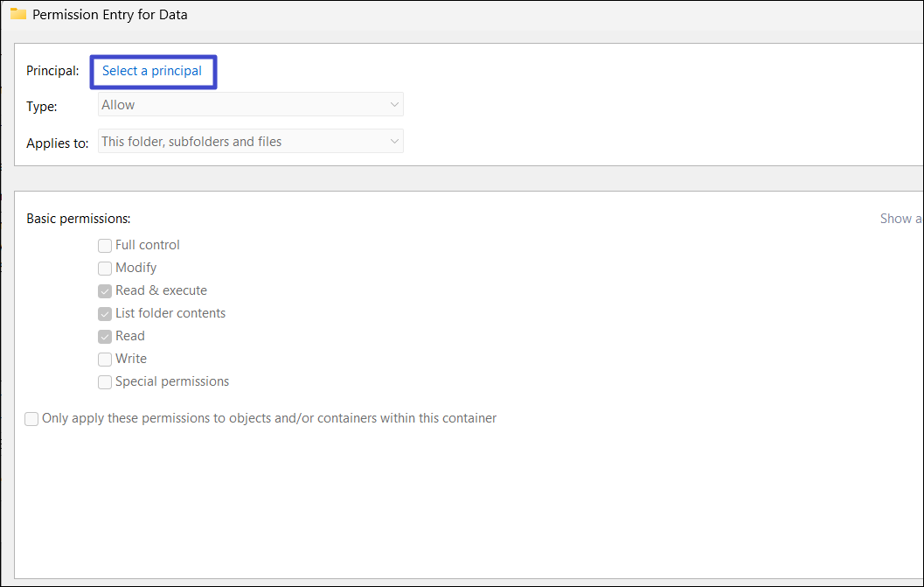The height and width of the screenshot is (587, 924).
Task: Click the chevron arrow of the Type combo box
Action: coord(394,105)
